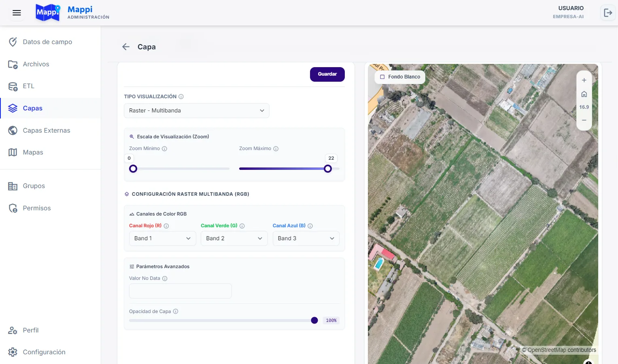Open Mapas menu item

tap(50, 152)
